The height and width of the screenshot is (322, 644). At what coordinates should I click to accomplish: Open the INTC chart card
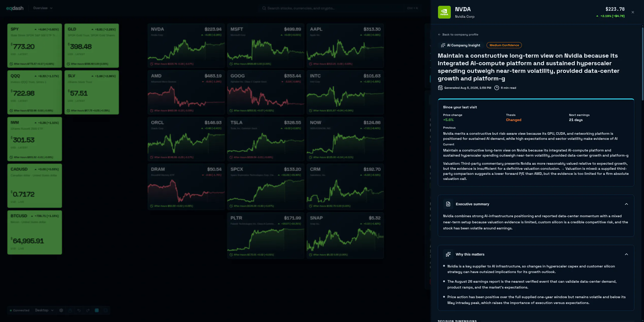(x=345, y=92)
